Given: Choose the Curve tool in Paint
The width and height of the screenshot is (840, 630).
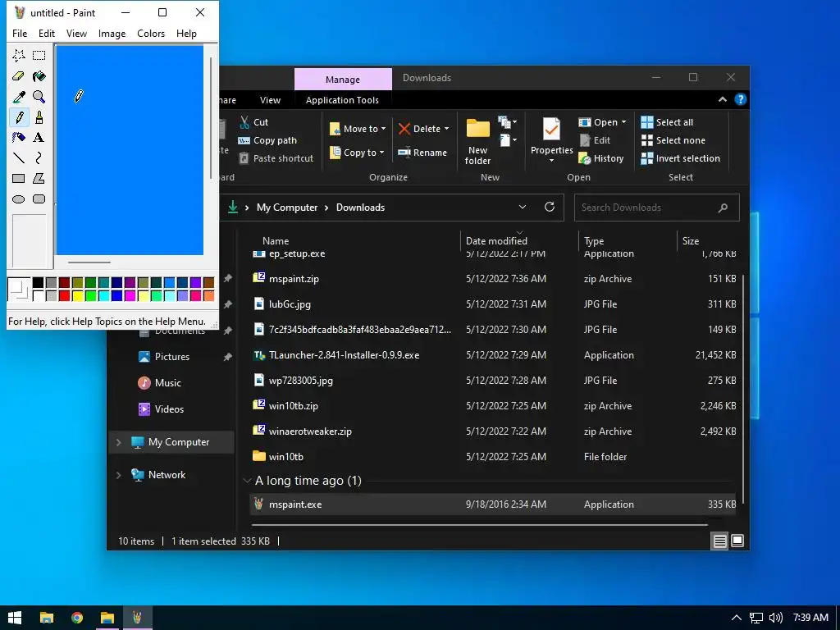Looking at the screenshot, I should coord(39,157).
